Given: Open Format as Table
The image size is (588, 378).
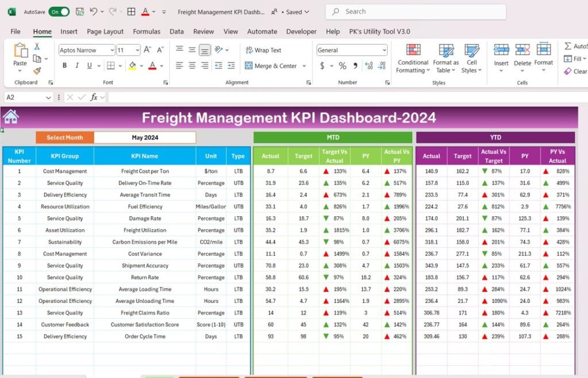Looking at the screenshot, I should point(446,57).
